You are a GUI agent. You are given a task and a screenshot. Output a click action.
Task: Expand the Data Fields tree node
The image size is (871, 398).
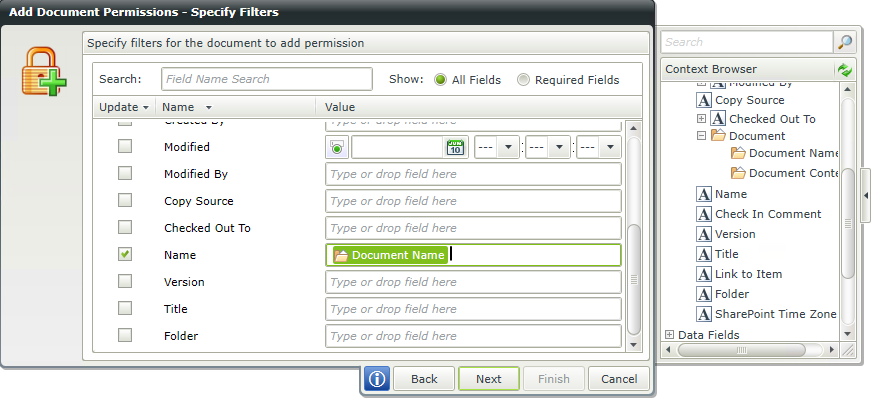669,335
